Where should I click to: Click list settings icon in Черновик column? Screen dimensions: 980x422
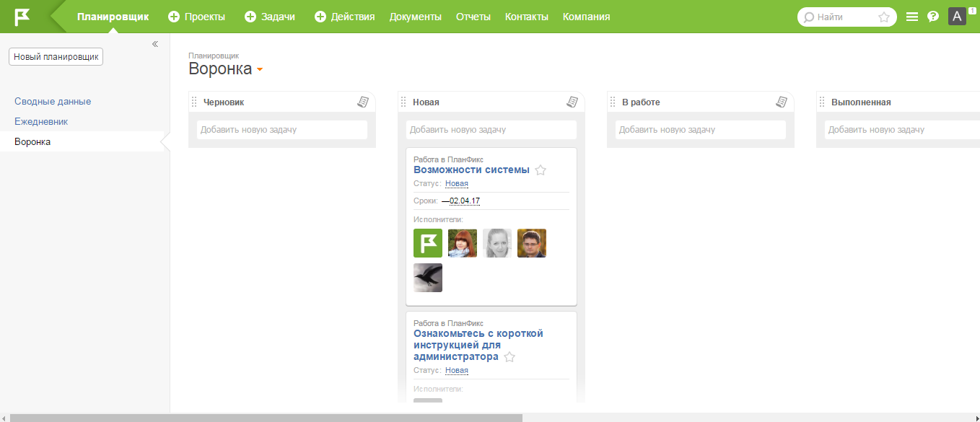click(363, 102)
